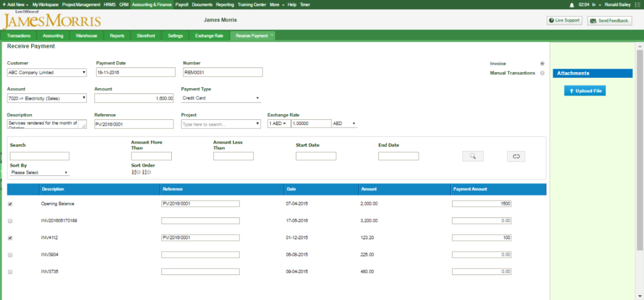Image resolution: width=644 pixels, height=300 pixels.
Task: Switch to the Accounting tab
Action: (53, 36)
